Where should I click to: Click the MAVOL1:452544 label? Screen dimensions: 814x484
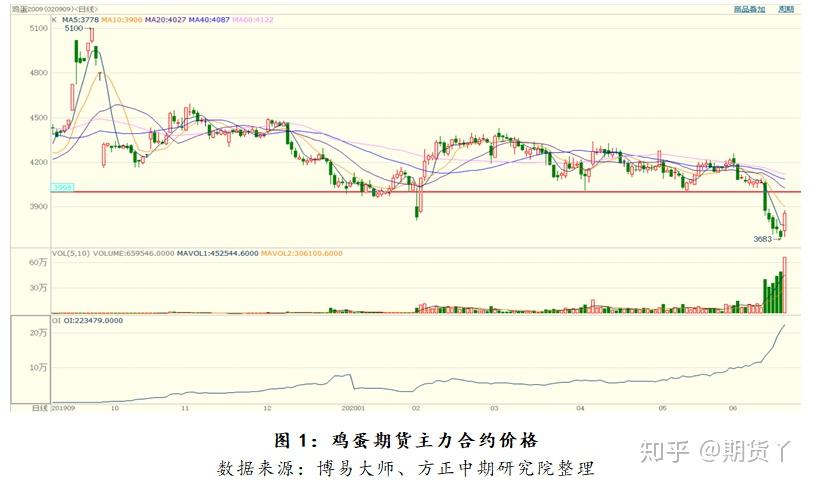[x=218, y=253]
